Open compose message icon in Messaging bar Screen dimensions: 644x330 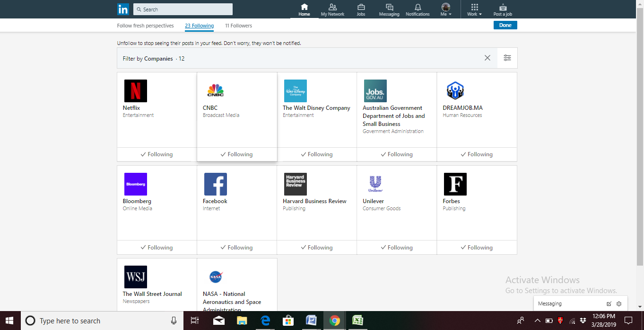coord(609,303)
